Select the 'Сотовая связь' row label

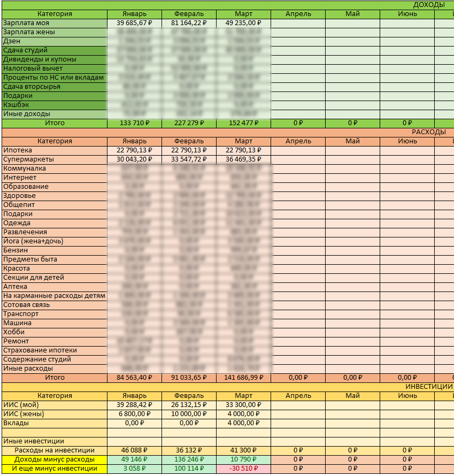(55, 305)
